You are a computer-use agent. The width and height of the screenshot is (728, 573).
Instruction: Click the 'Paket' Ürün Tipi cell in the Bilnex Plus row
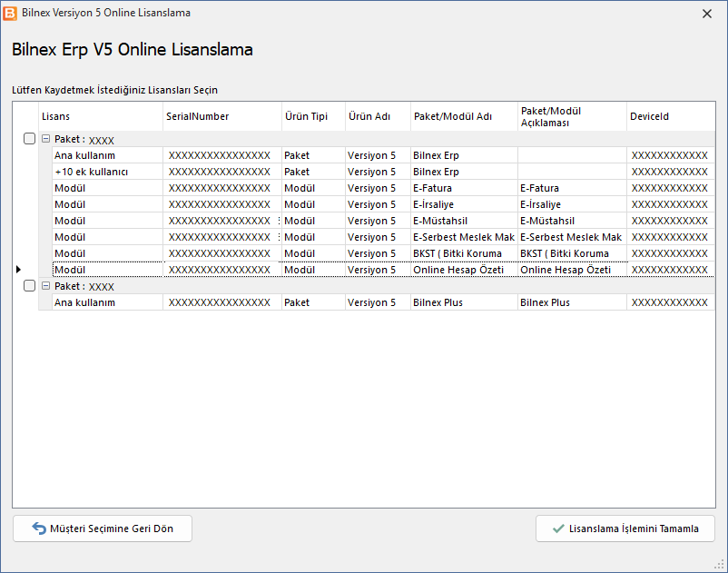(313, 302)
